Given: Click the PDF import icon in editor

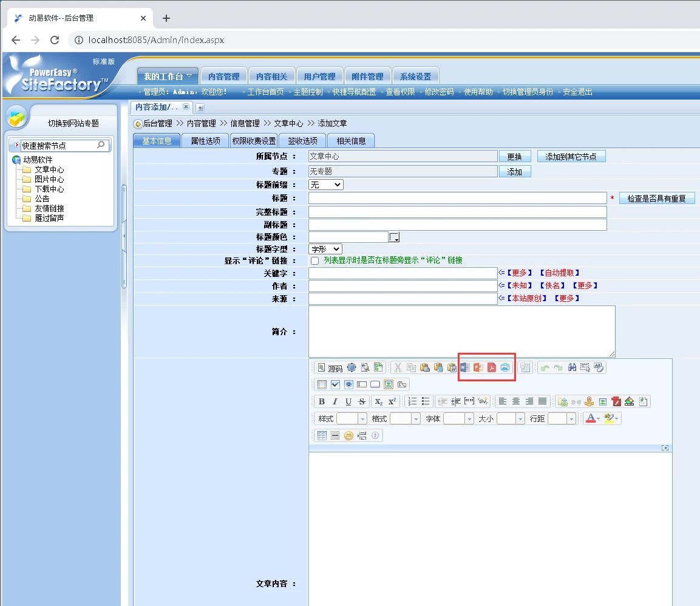Looking at the screenshot, I should click(x=492, y=367).
